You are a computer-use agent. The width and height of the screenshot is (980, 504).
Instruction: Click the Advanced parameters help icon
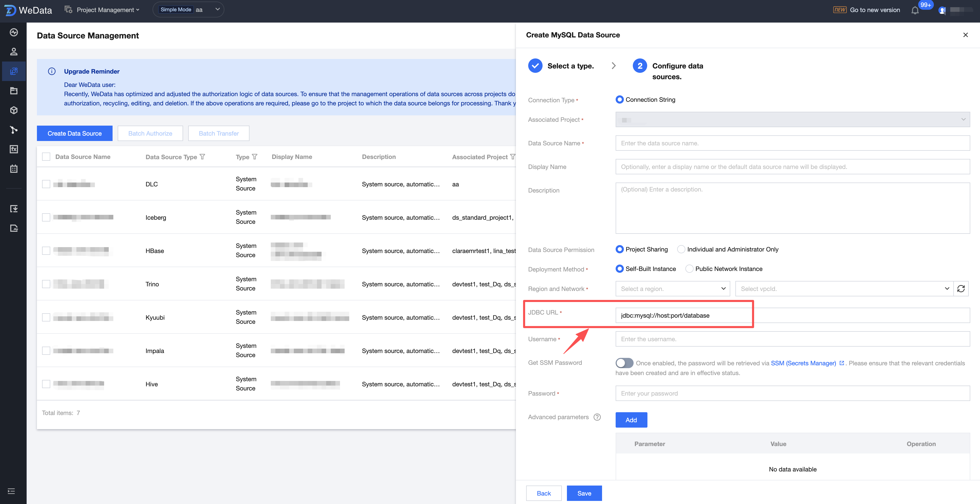pyautogui.click(x=597, y=417)
